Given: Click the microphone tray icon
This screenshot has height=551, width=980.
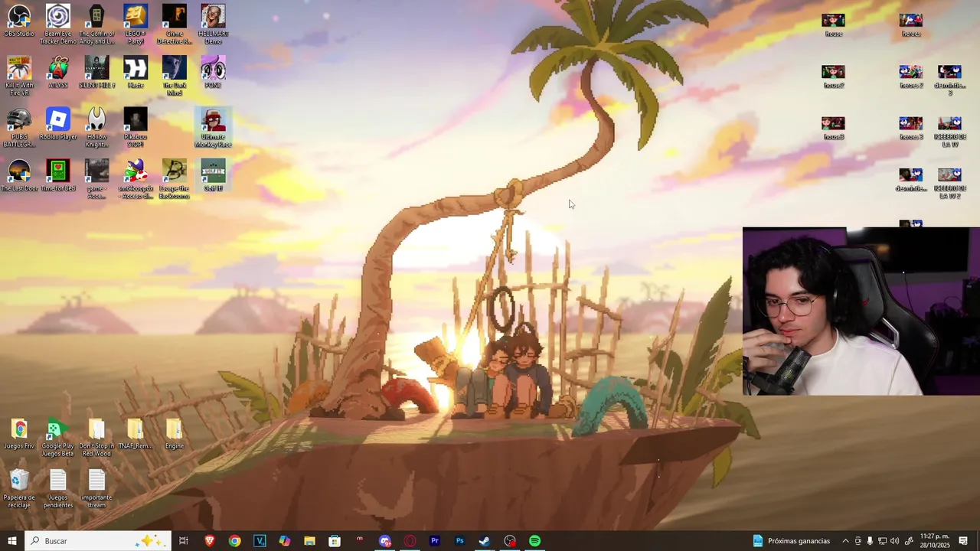Looking at the screenshot, I should (x=870, y=541).
